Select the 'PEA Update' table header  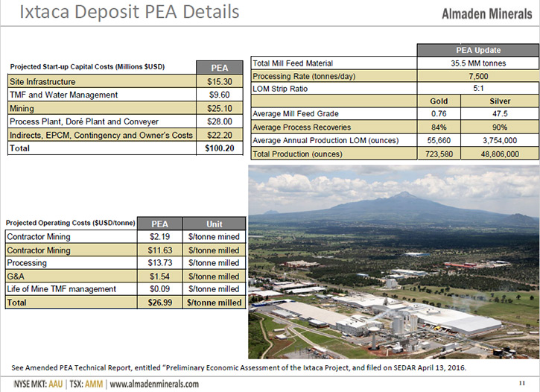pyautogui.click(x=478, y=50)
